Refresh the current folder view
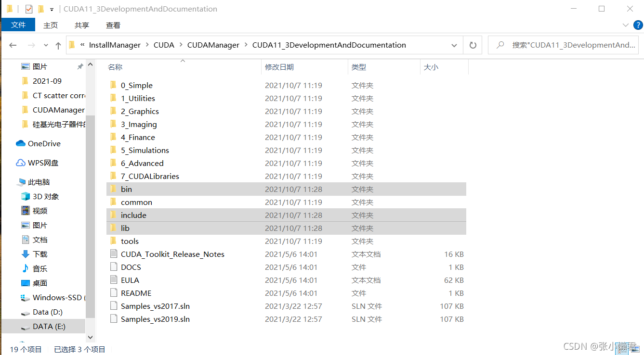Screen dimensions: 644x355 (473, 45)
